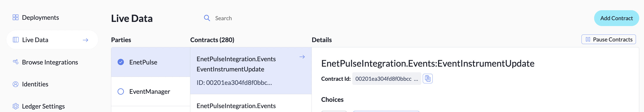
Task: Click the arrow next to Live Data
Action: pyautogui.click(x=86, y=40)
